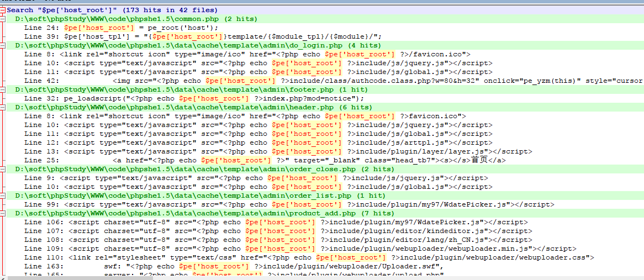Open do_login.php Line 10 jquery.js result

258,63
